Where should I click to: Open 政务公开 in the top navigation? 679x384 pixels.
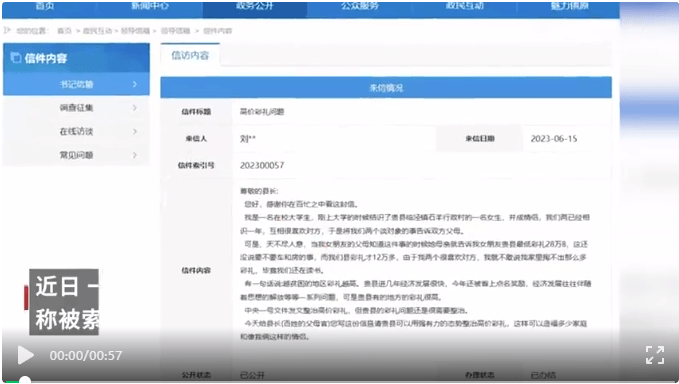[x=255, y=6]
